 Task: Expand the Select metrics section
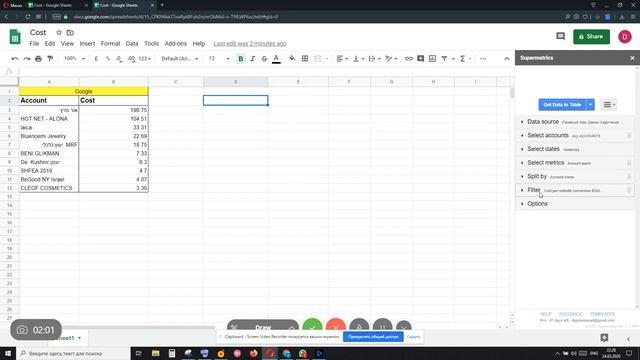point(575,163)
